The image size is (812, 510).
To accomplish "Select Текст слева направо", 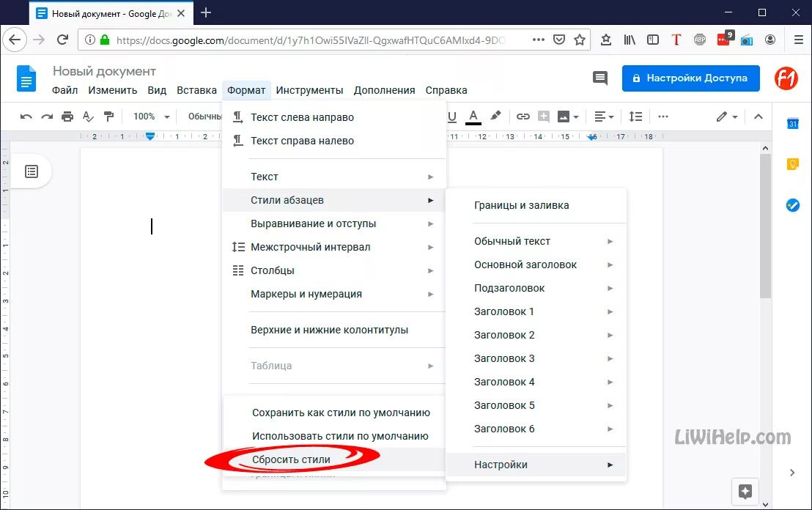I will pyautogui.click(x=334, y=117).
